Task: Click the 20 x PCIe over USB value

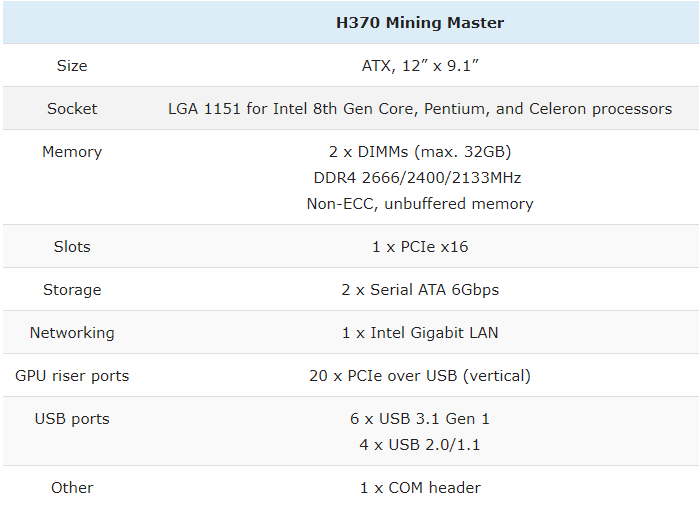Action: [420, 375]
